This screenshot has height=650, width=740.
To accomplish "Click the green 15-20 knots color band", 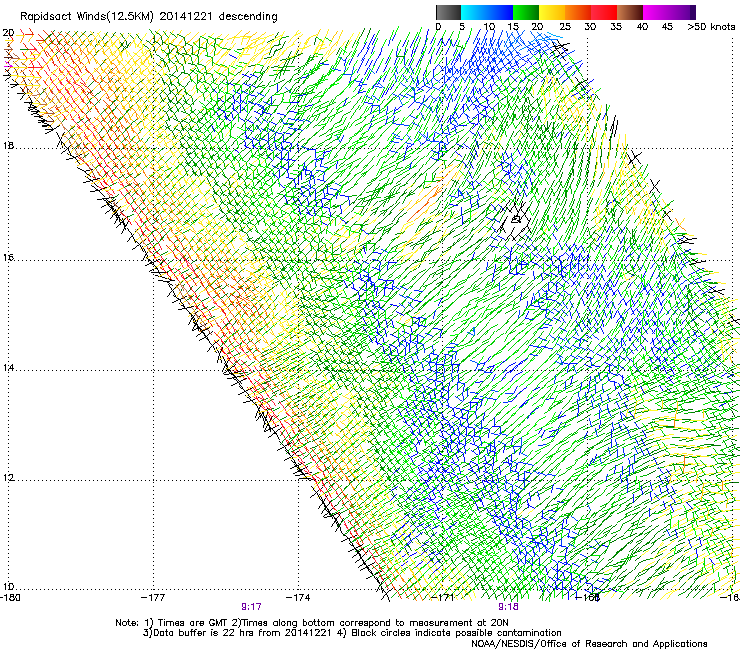I will (526, 12).
